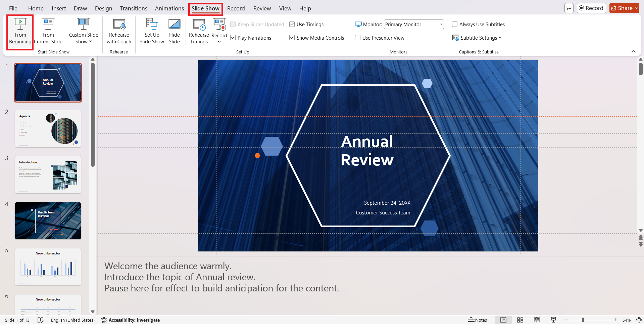This screenshot has width=644, height=324.
Task: Select slide 3 Introduction thumbnail
Action: [x=48, y=175]
